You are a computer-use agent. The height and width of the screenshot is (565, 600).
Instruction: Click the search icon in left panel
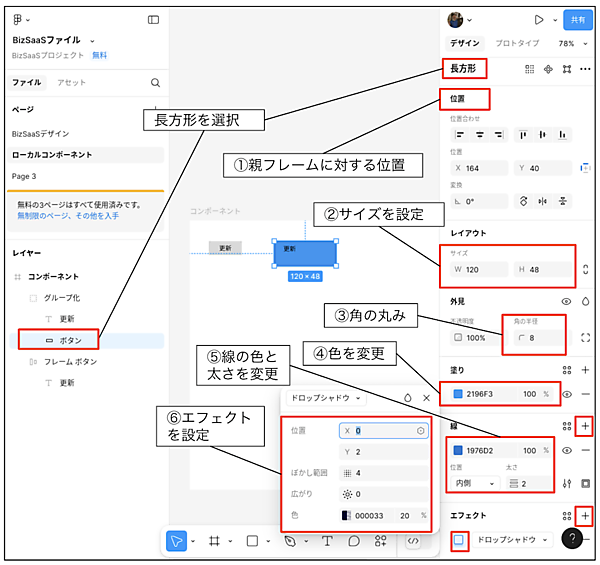(x=155, y=83)
